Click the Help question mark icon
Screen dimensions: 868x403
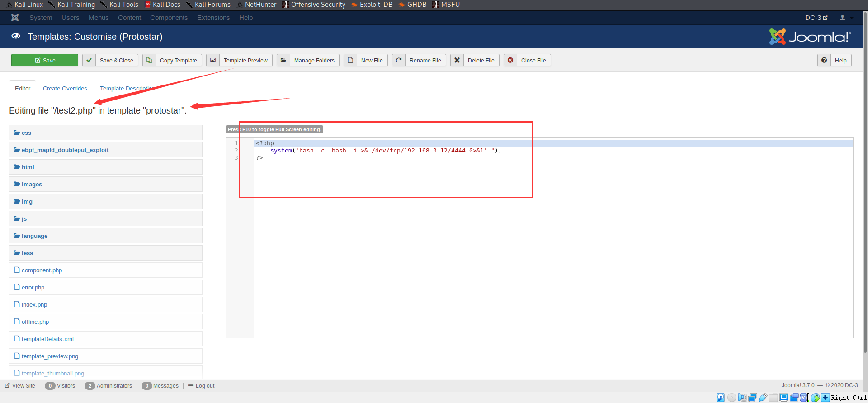tap(824, 60)
